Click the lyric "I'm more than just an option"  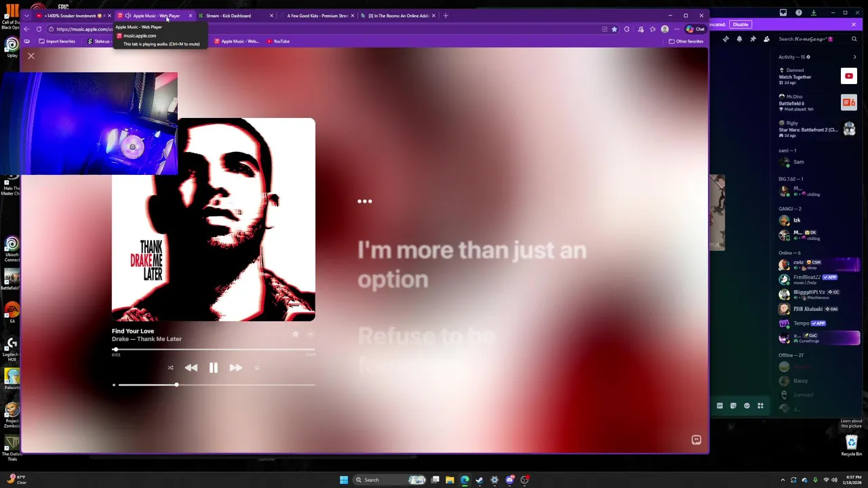[472, 264]
